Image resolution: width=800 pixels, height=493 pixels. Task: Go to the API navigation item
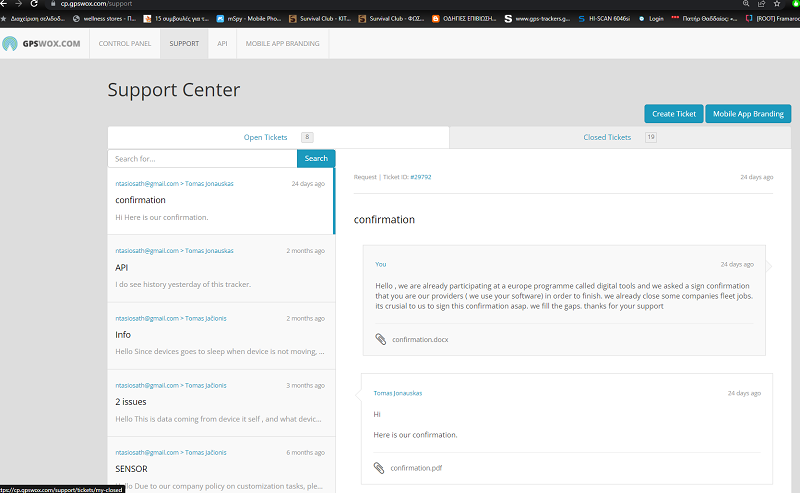tap(222, 44)
